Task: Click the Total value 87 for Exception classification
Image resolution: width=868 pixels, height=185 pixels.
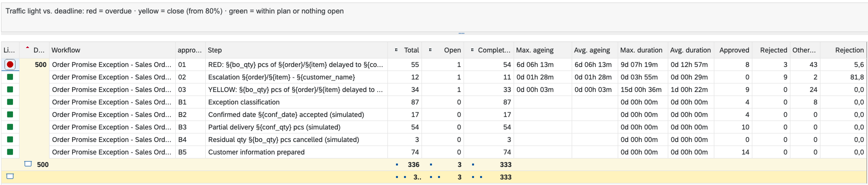Action: [x=415, y=102]
